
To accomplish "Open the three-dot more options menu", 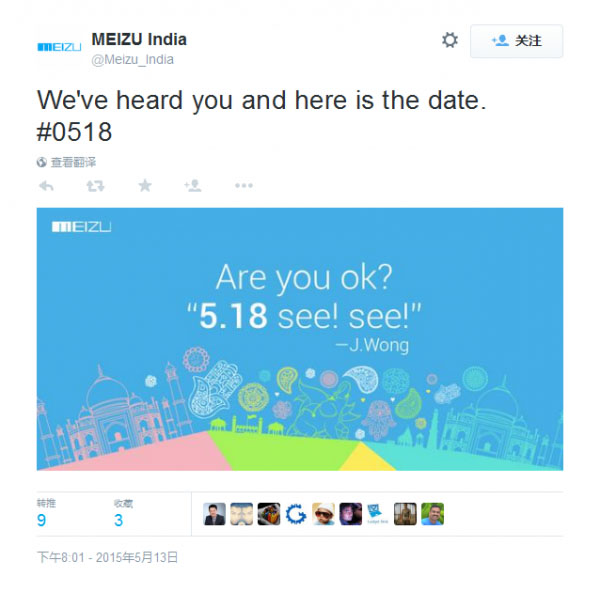I will pos(244,186).
